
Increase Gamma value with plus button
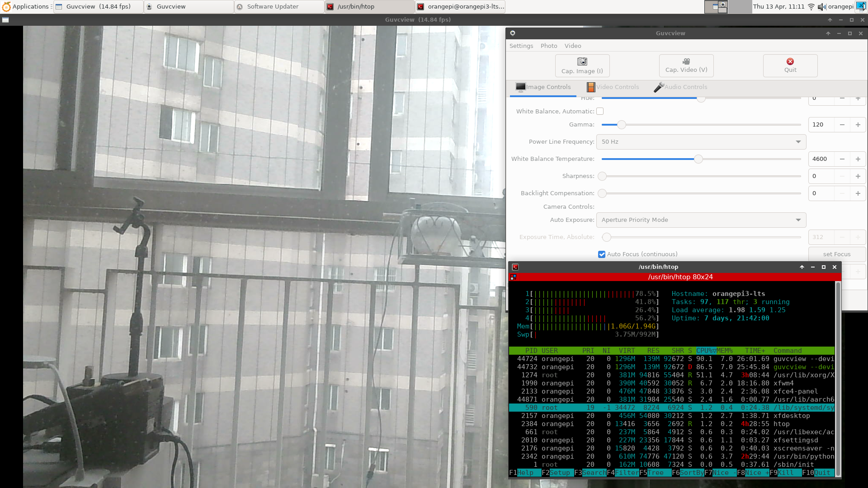858,125
